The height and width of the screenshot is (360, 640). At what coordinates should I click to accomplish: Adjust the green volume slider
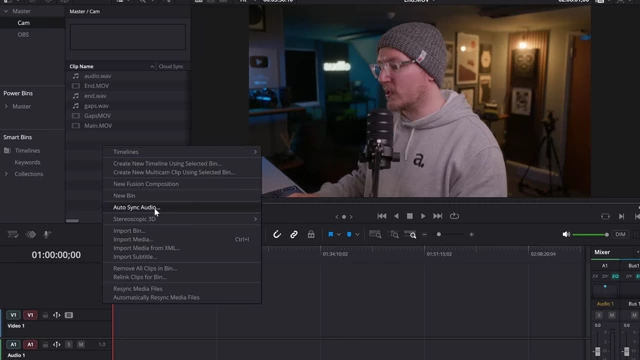coord(590,235)
